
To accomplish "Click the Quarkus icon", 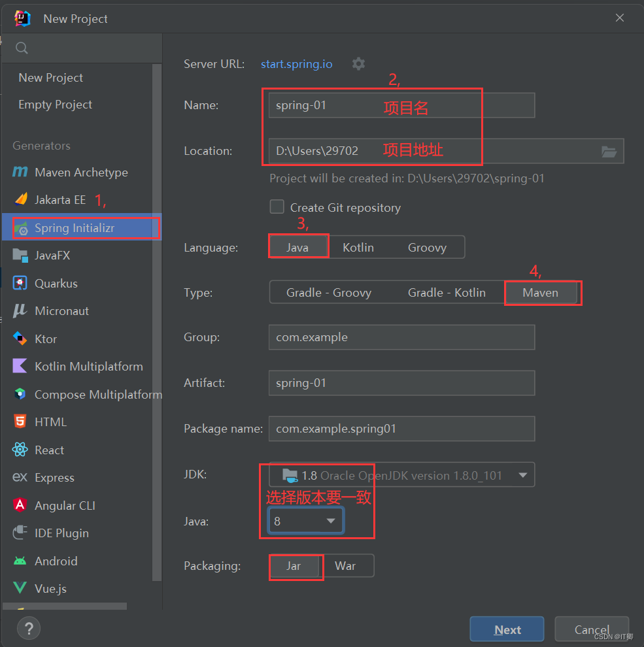I will [20, 283].
